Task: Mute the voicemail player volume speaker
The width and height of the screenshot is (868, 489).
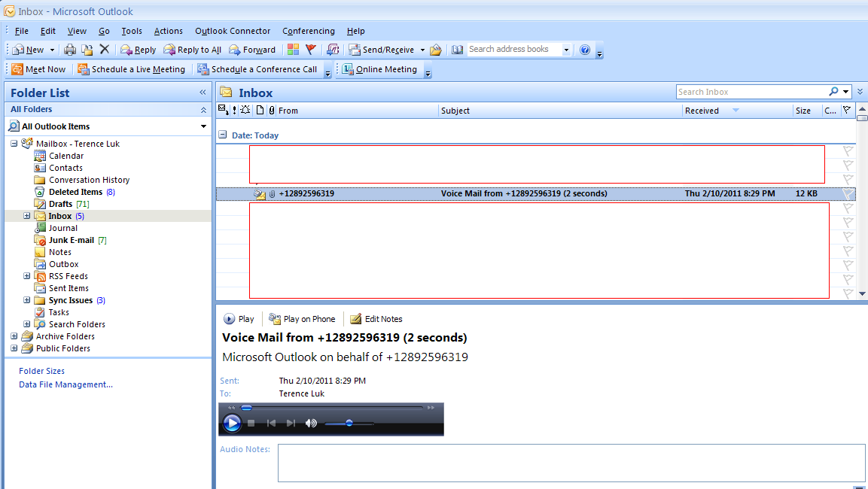Action: 311,423
